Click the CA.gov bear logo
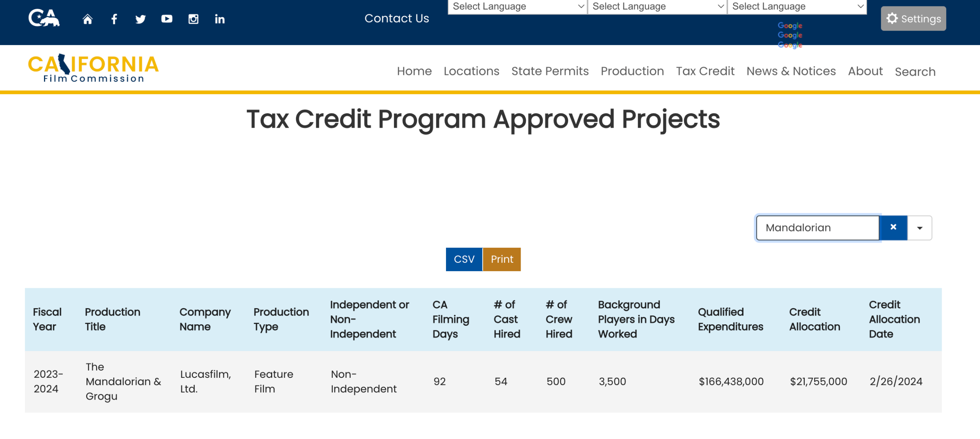This screenshot has width=980, height=439. [44, 18]
